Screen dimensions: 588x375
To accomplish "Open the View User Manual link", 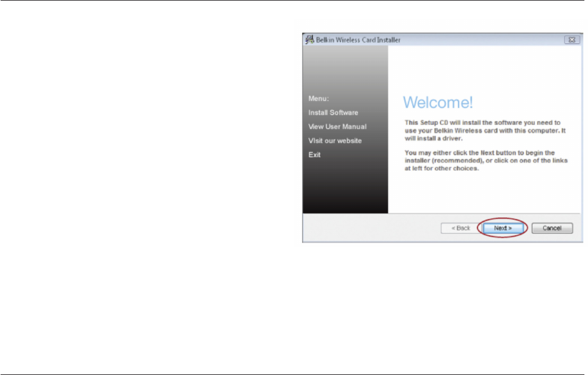I will (x=337, y=127).
